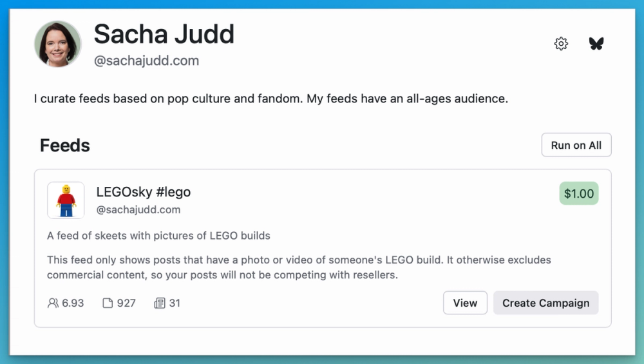Click the newspaper icon beside 31
This screenshot has height=364, width=644.
pos(160,303)
